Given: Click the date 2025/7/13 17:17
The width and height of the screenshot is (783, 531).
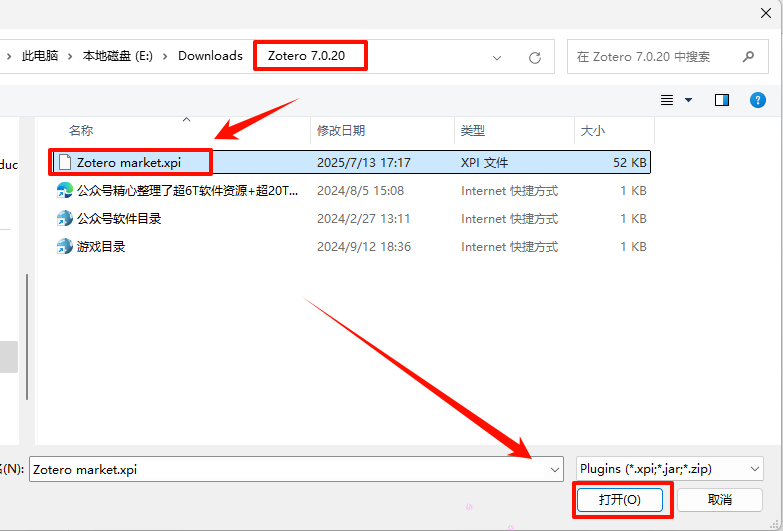Looking at the screenshot, I should (364, 162).
